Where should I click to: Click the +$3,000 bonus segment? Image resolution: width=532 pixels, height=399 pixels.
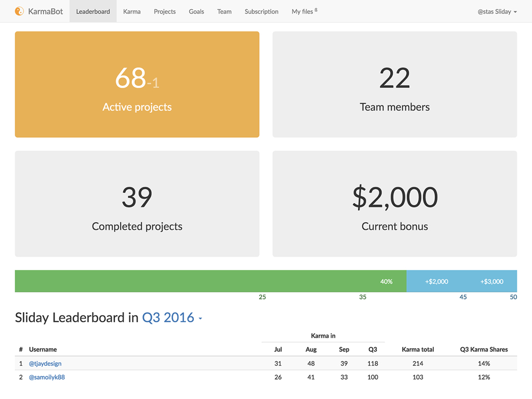492,281
